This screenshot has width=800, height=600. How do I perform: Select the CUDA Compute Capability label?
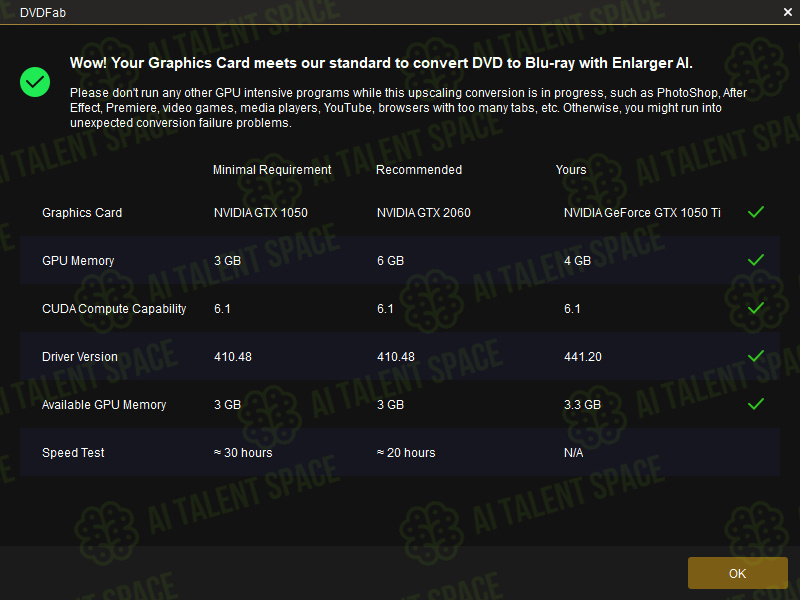click(114, 309)
